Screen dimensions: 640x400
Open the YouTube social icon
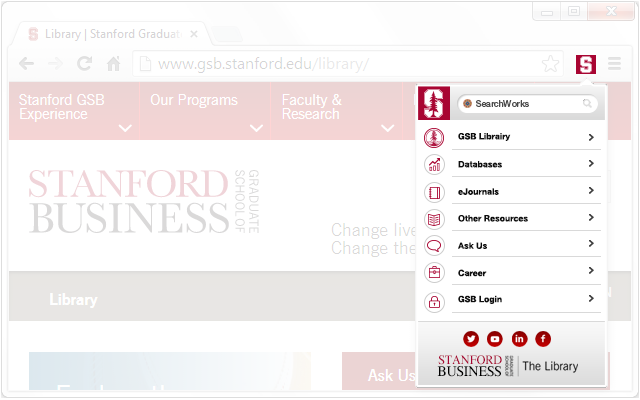pos(495,339)
